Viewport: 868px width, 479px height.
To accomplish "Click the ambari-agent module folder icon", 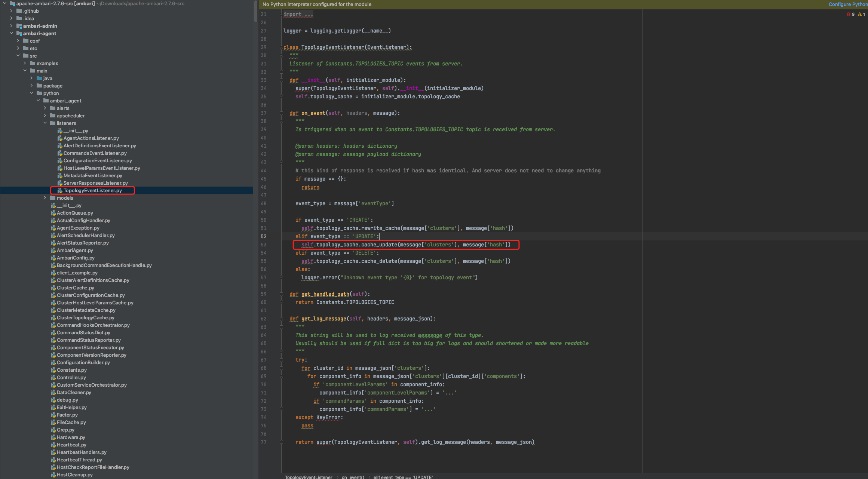I will click(x=19, y=34).
